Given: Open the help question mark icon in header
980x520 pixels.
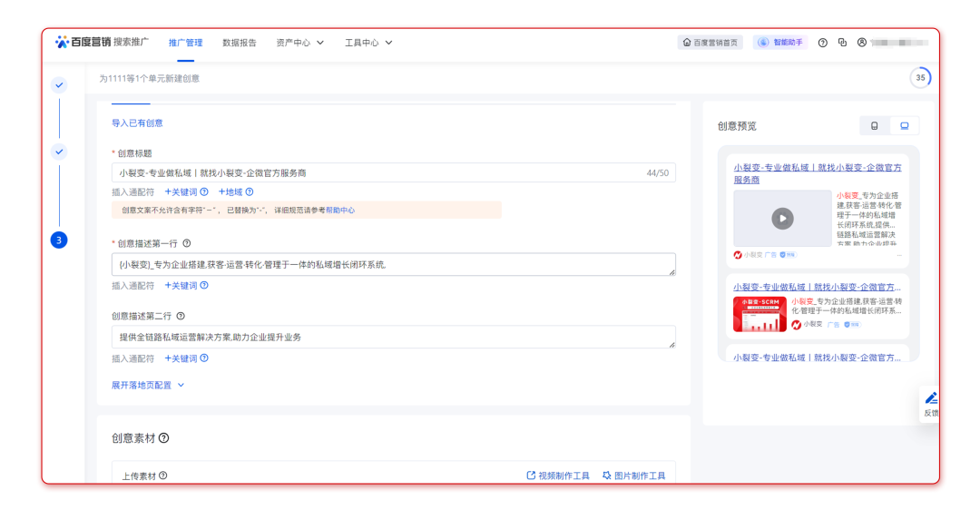Looking at the screenshot, I should 823,43.
